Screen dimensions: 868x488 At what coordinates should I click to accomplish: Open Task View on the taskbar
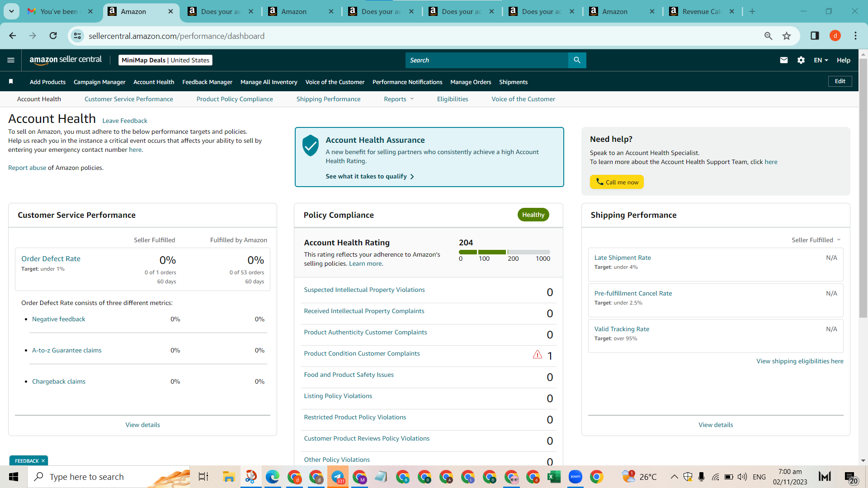[203, 477]
